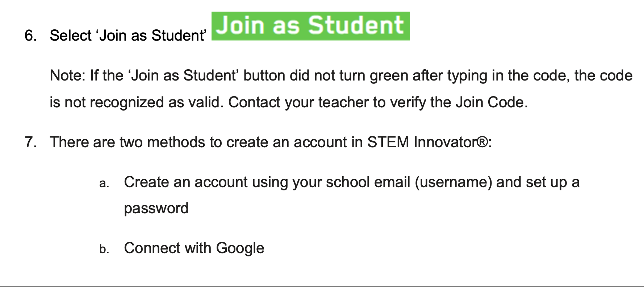Click the sub-item letter 'a.'
The height and width of the screenshot is (301, 644).
point(104,183)
